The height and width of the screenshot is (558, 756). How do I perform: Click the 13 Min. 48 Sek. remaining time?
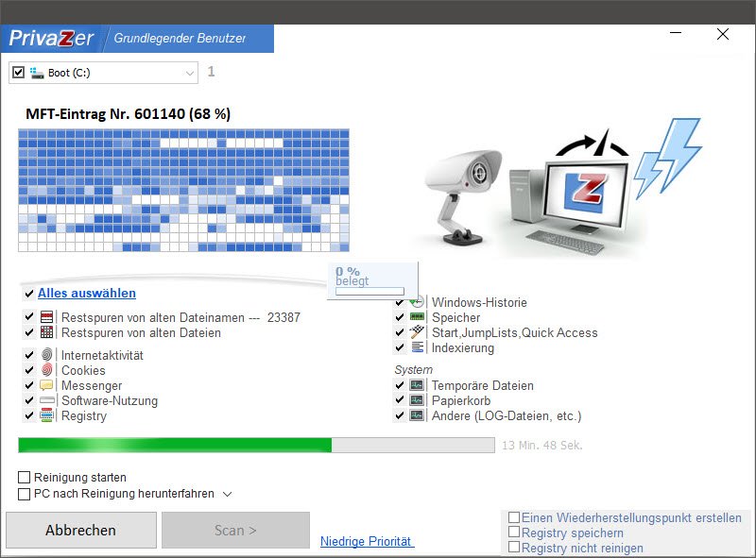(x=541, y=446)
